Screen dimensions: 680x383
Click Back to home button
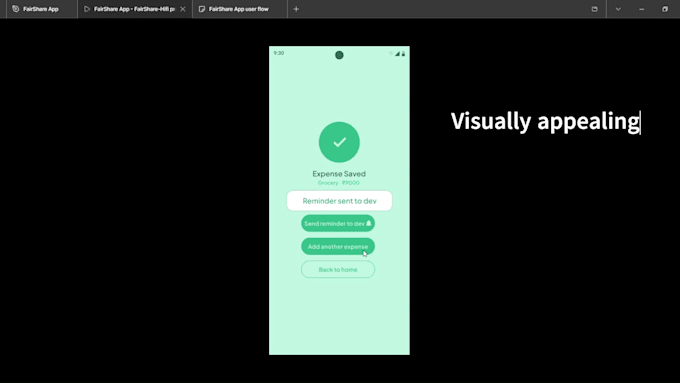tap(338, 269)
